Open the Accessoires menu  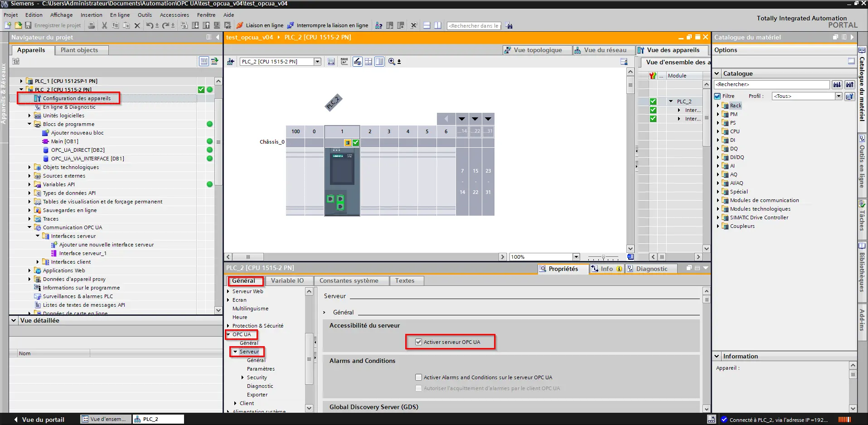(x=175, y=15)
